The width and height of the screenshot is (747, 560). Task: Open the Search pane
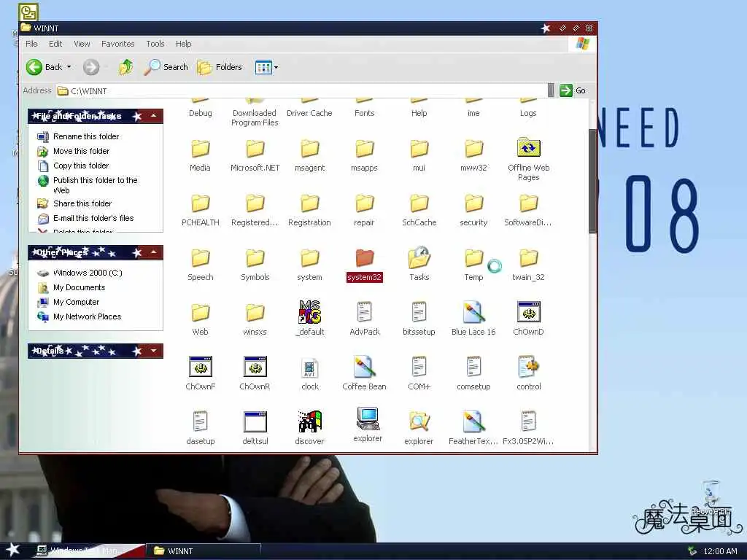[166, 67]
